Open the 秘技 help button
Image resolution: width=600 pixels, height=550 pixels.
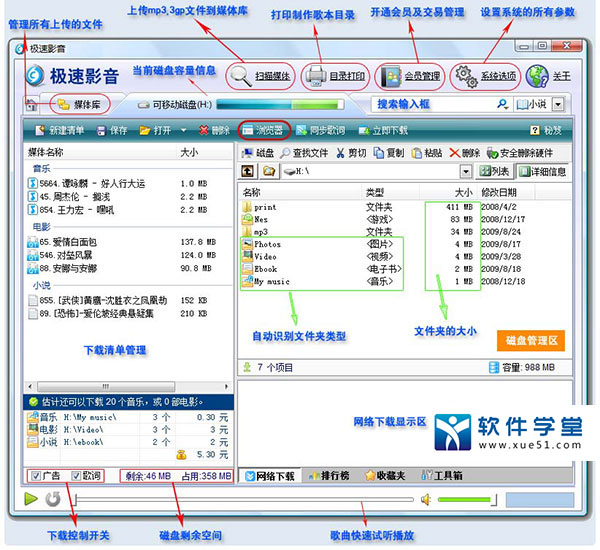(x=546, y=131)
